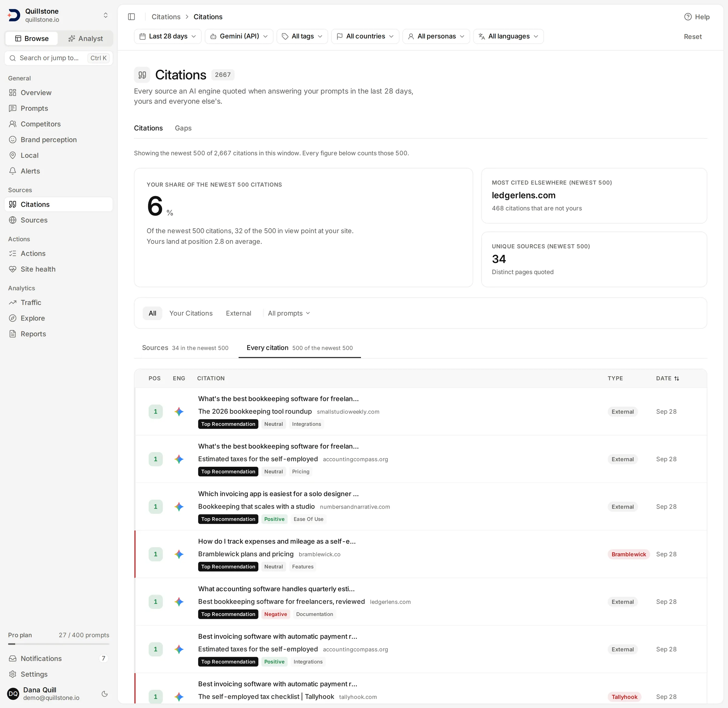
Task: Open ledgerlens.com most cited card
Action: pos(594,196)
